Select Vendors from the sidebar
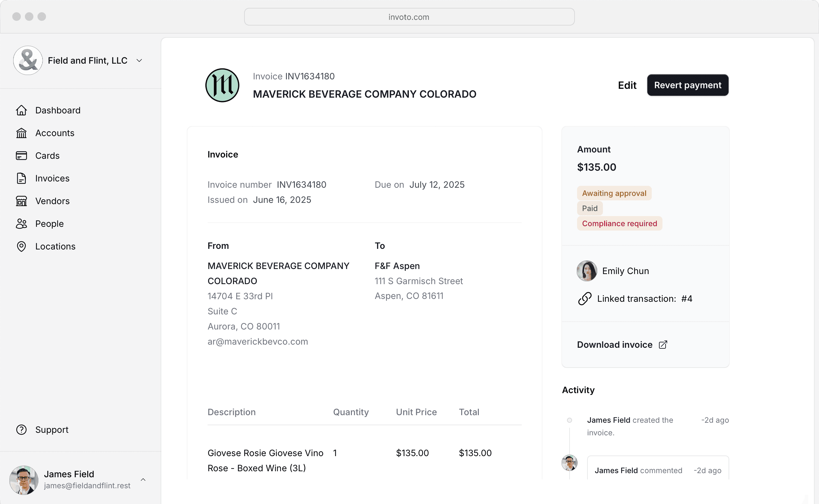819x504 pixels. pyautogui.click(x=52, y=201)
